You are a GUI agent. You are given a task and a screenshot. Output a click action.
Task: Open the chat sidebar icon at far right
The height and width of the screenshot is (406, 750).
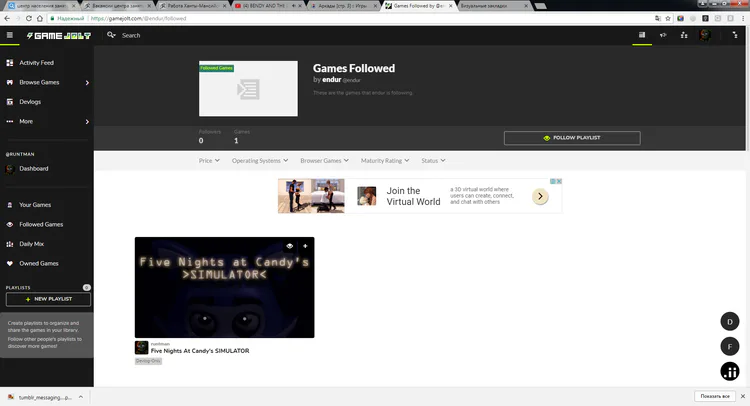[735, 35]
